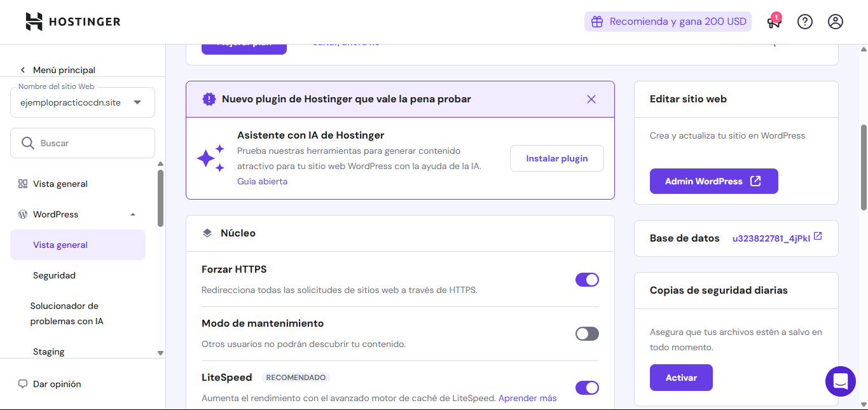Viewport: 868px width, 410px height.
Task: Enable Modo de mantenimiento switch
Action: (587, 334)
